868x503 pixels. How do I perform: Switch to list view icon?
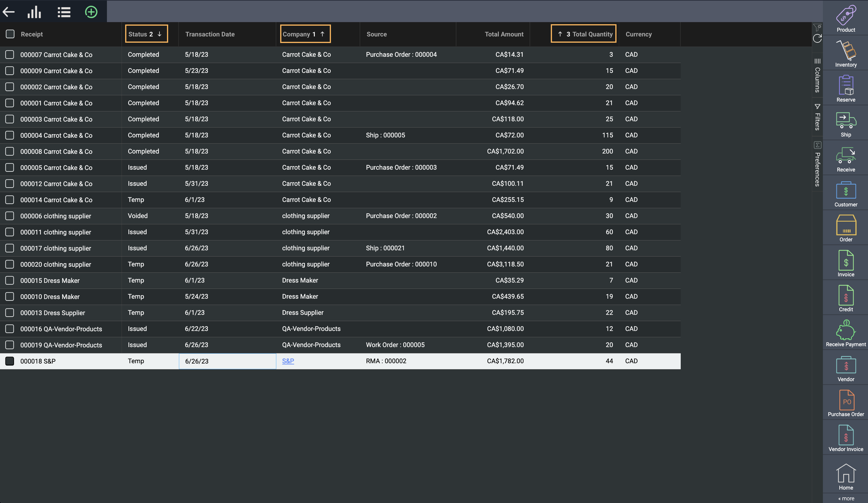[64, 12]
